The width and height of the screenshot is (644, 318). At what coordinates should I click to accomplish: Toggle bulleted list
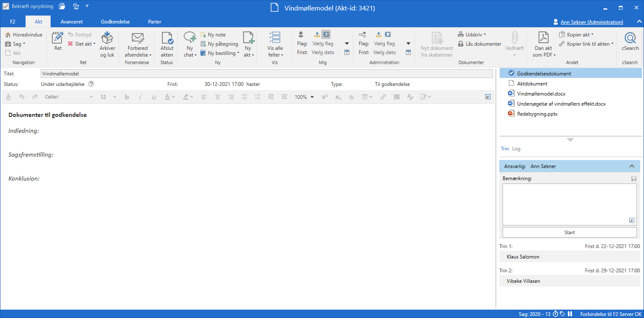(x=244, y=97)
